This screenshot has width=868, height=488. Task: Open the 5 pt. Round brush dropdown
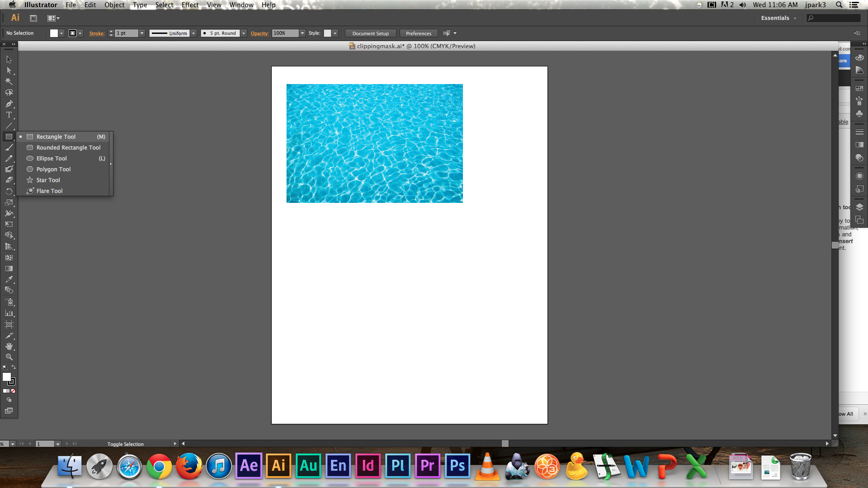coord(244,33)
